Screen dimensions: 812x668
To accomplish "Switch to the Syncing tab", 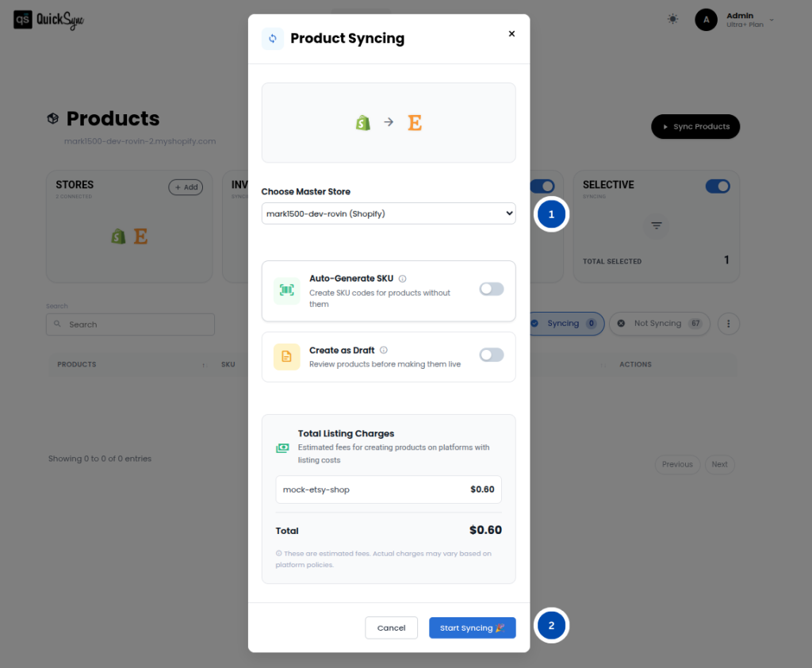I will [x=564, y=324].
